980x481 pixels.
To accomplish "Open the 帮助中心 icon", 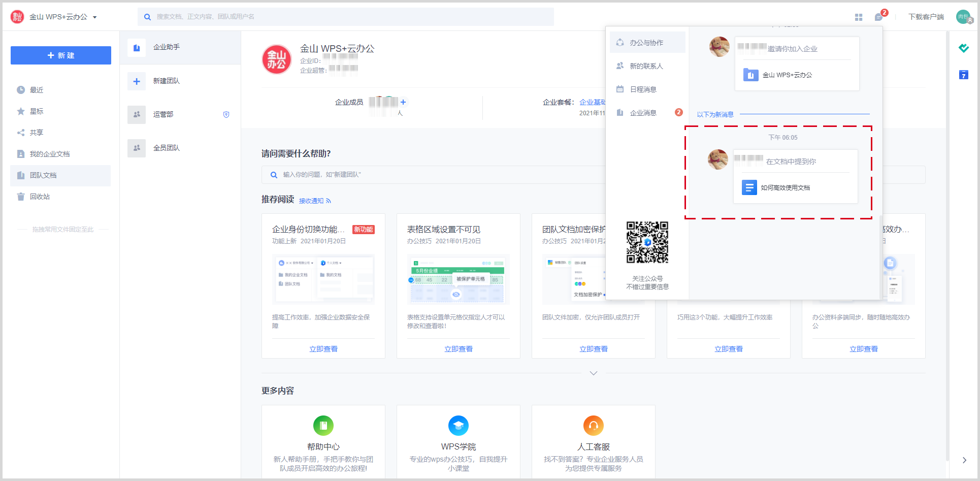I will click(323, 426).
